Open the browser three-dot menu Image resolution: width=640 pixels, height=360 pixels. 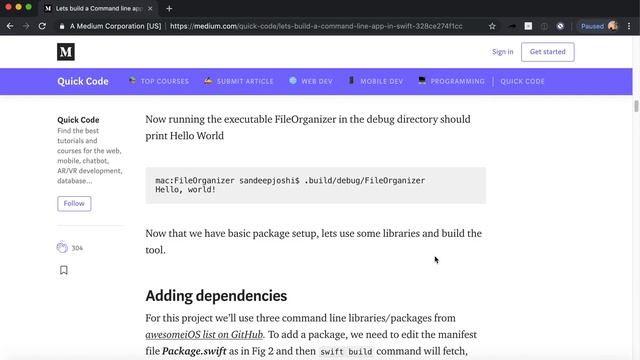pyautogui.click(x=629, y=26)
